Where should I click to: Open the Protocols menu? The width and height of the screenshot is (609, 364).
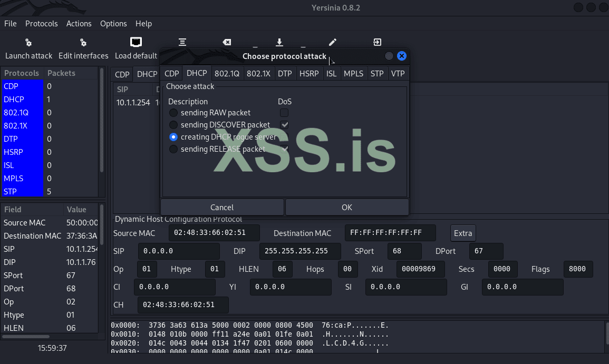coord(42,24)
